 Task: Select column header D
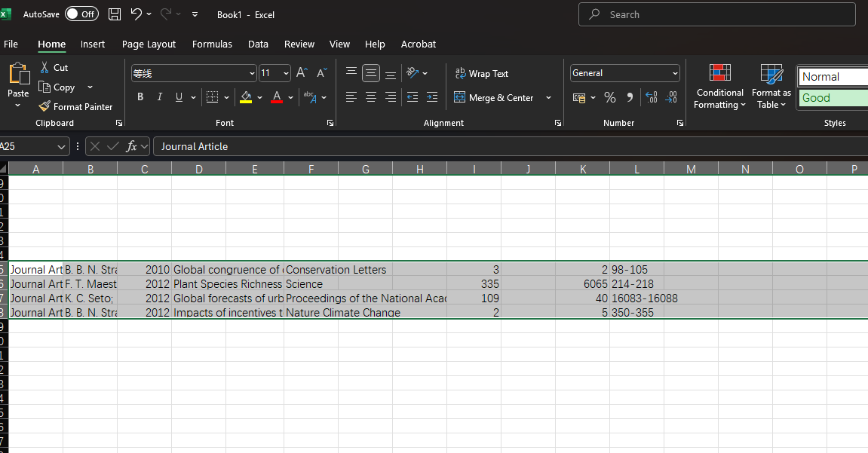tap(199, 170)
